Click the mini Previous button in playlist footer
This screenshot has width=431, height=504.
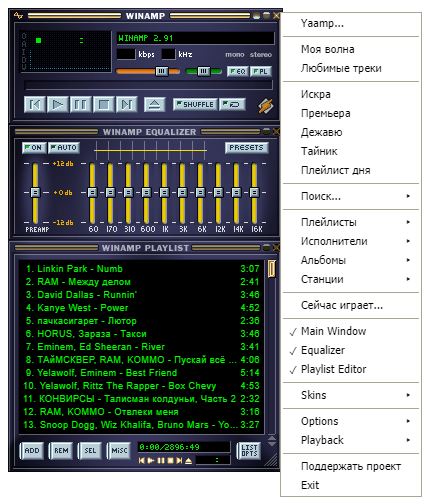tap(142, 460)
